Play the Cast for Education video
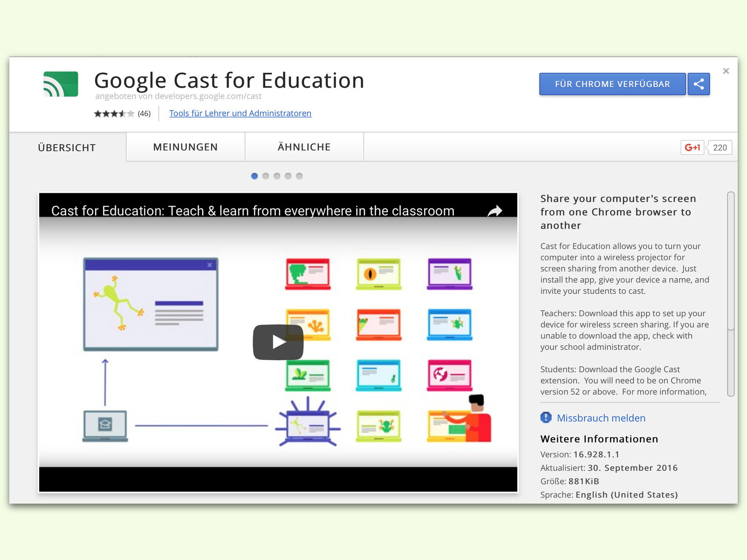The image size is (747, 560). [x=278, y=342]
